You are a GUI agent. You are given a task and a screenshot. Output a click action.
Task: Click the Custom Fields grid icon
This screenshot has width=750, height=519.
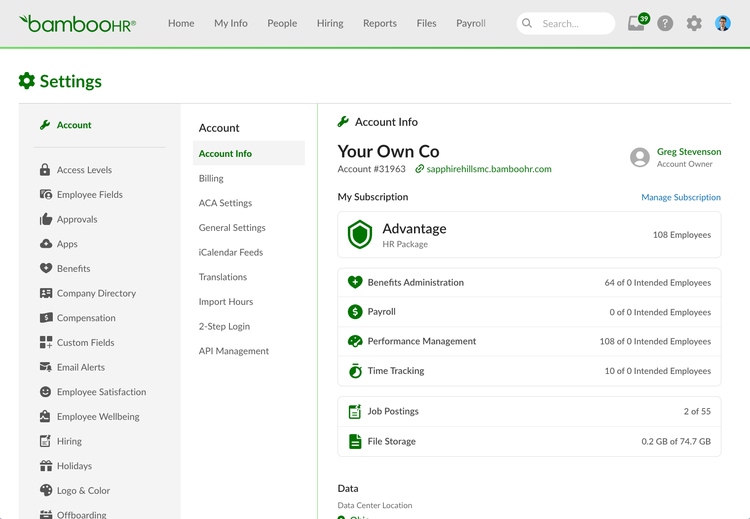[45, 342]
